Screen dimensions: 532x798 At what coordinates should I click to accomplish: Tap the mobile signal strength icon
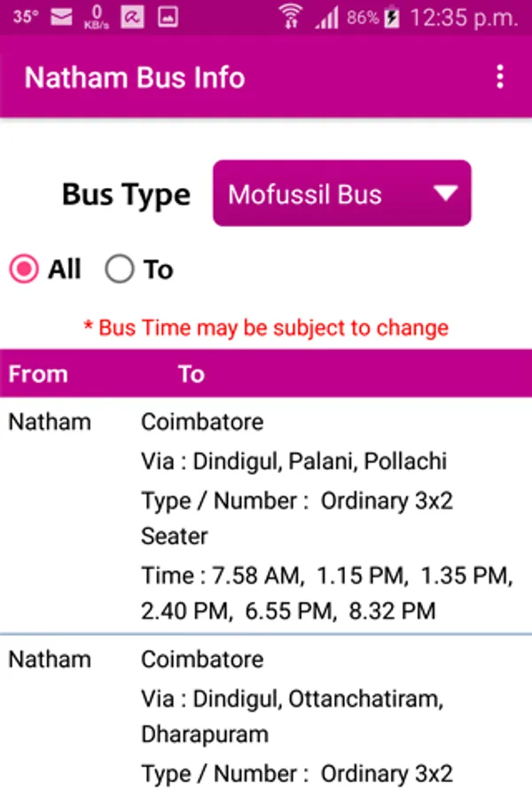[x=327, y=17]
